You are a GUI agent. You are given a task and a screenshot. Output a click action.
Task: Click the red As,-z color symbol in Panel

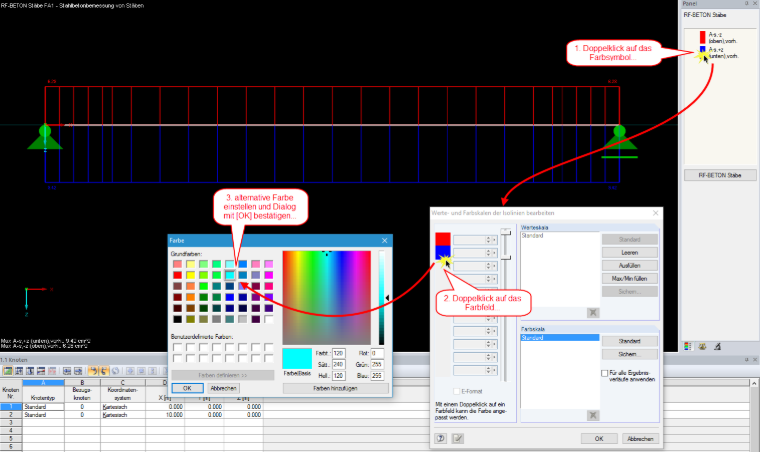click(702, 37)
